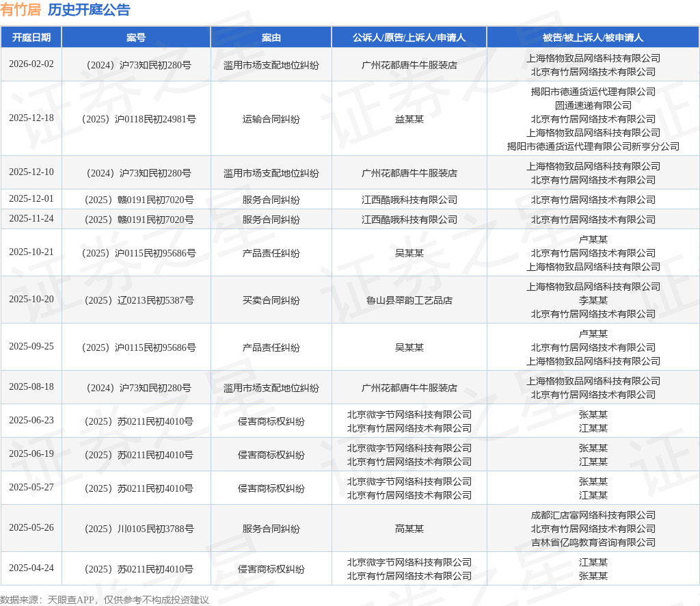Click 广州花都唐牛牛服装店 in the 2025-08-18 row
The height and width of the screenshot is (606, 700).
[x=409, y=388]
